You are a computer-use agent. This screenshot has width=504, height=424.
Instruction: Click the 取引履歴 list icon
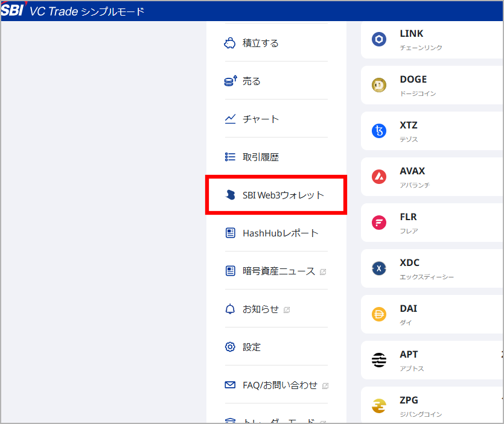click(230, 157)
